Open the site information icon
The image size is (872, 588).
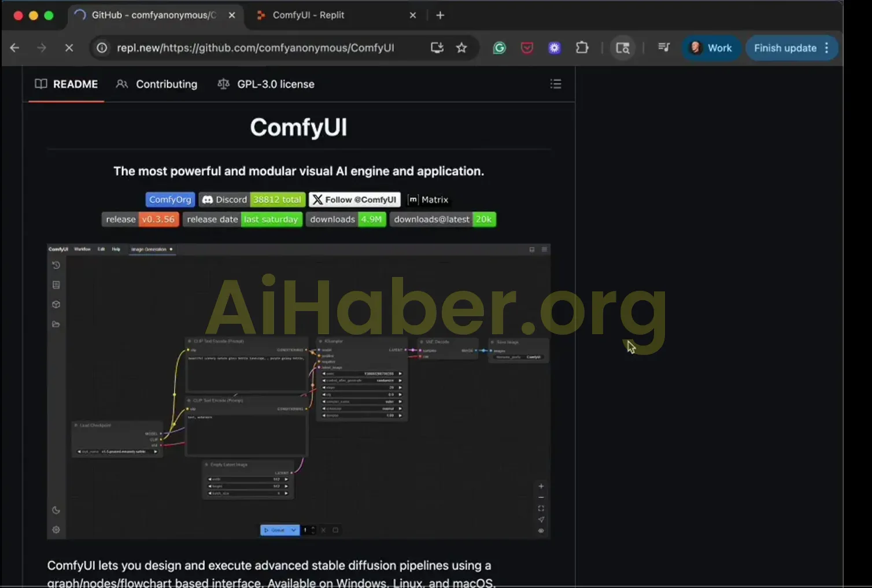pyautogui.click(x=102, y=48)
